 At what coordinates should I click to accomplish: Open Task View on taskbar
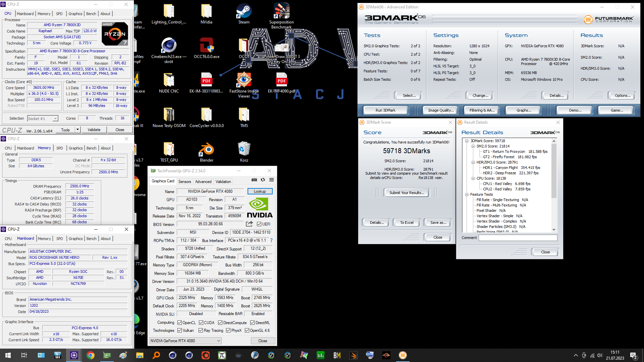[x=24, y=355]
